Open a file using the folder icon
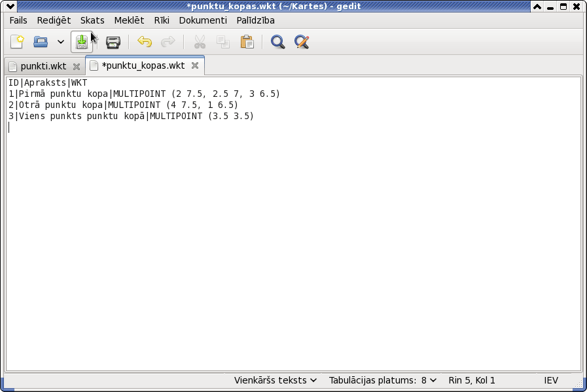Image resolution: width=587 pixels, height=392 pixels. (41, 42)
